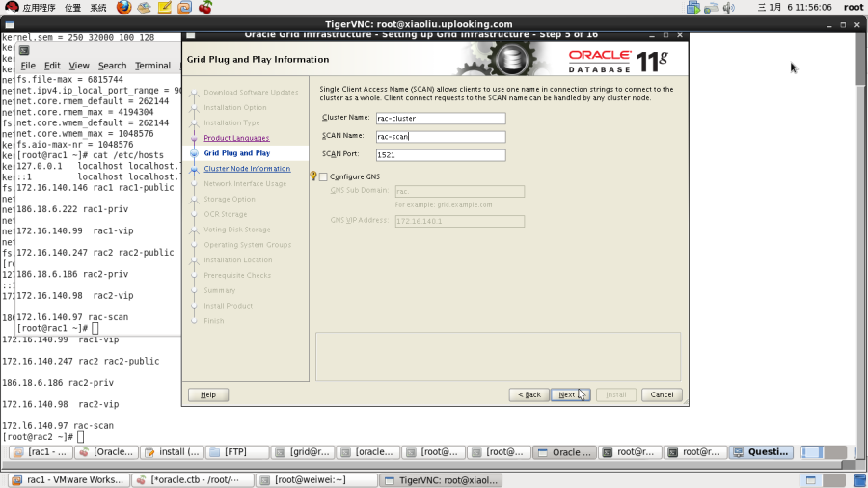Image resolution: width=868 pixels, height=488 pixels.
Task: Click '186.18.6.186 rac2-priv' line in rac2 terminal
Action: (58, 382)
